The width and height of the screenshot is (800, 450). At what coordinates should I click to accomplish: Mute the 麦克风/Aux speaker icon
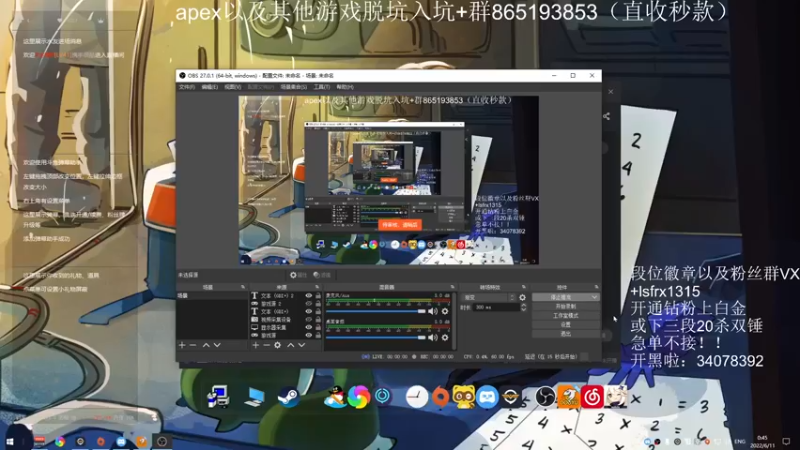(433, 311)
